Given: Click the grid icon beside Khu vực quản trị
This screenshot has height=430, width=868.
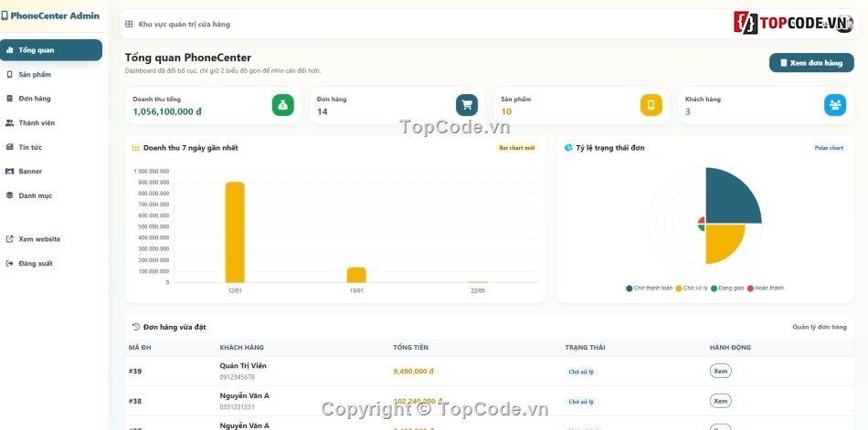Looking at the screenshot, I should coord(129,25).
